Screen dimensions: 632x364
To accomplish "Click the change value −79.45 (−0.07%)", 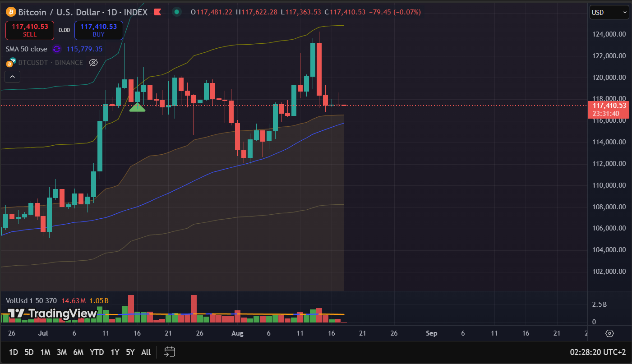I will [395, 12].
